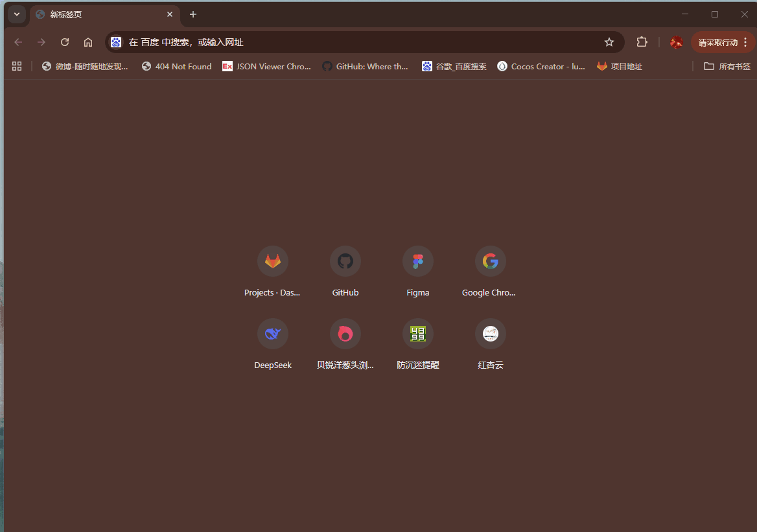Open the 防沉迷提醒 shortcut tile
757x532 pixels.
click(x=417, y=343)
